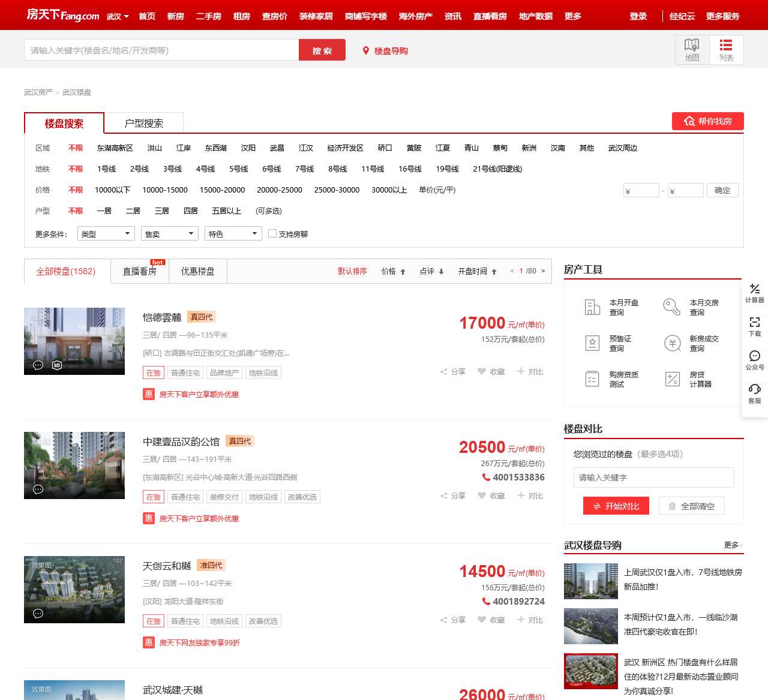Switch to 户型搜索 tab
This screenshot has width=768, height=700.
click(x=143, y=123)
